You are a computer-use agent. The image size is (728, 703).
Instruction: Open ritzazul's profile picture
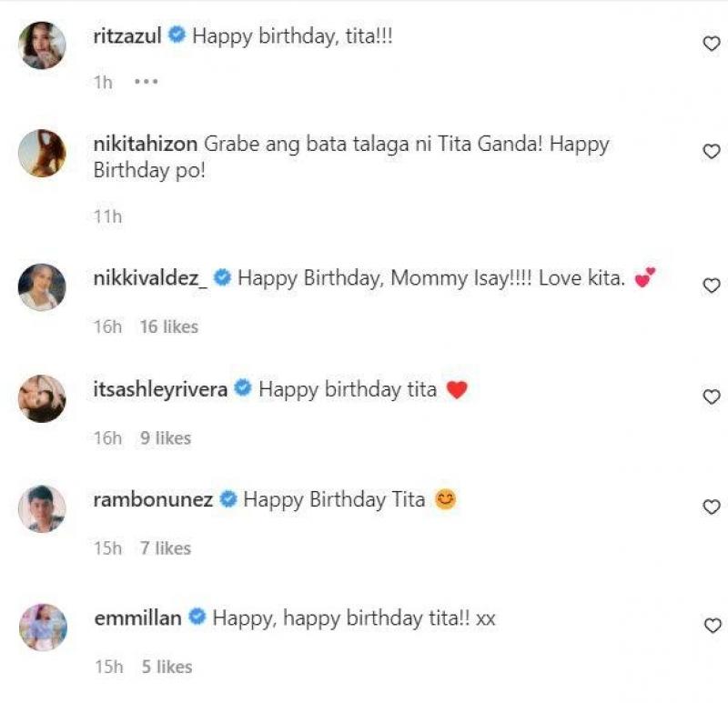(42, 45)
